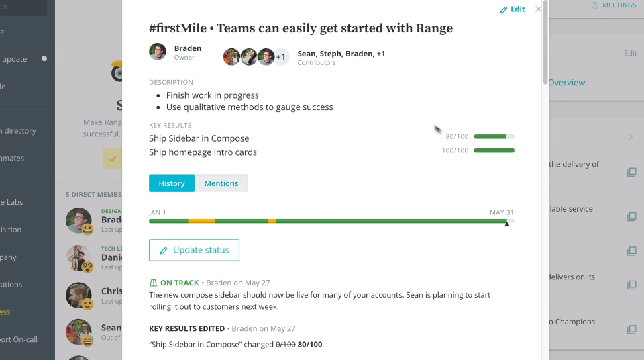The image size is (644, 360).
Task: Expand the +1 contributors badge
Action: (282, 57)
